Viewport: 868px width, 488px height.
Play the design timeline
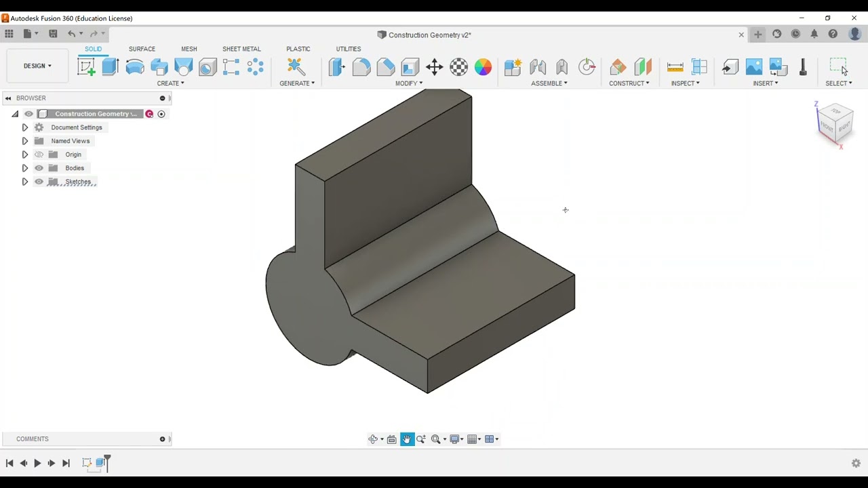coord(37,463)
